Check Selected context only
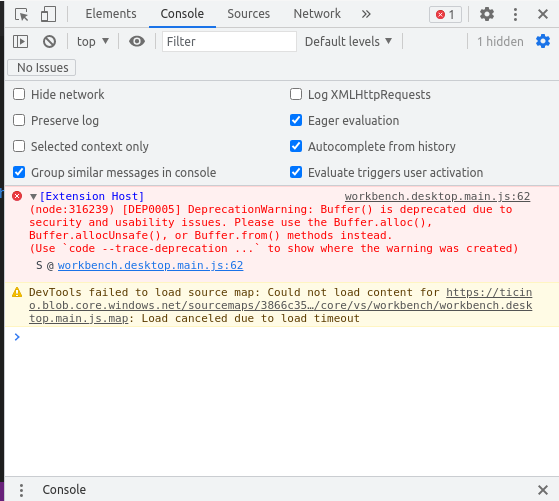Screen dimensions: 559x501 tap(19, 146)
